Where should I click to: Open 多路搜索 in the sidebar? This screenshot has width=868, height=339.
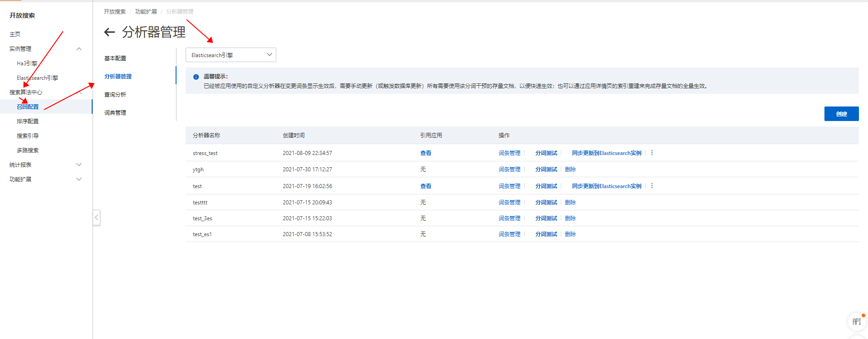click(x=28, y=150)
